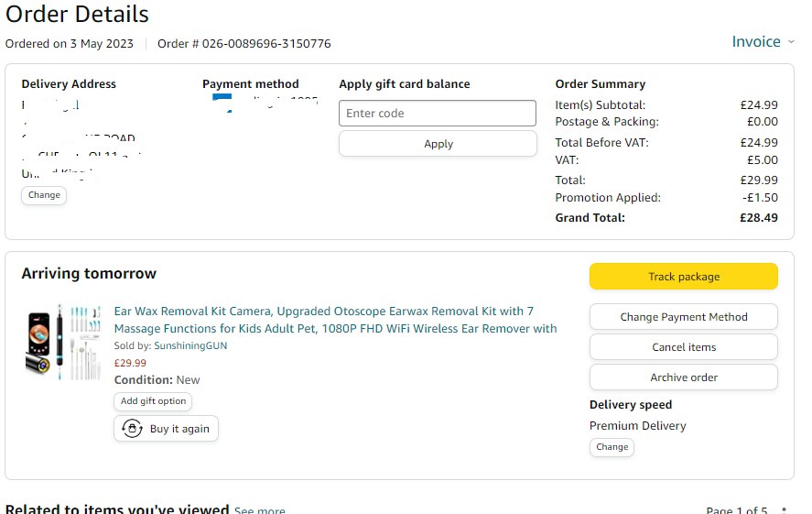The width and height of the screenshot is (812, 514).
Task: Choose Change Payment Method
Action: (683, 317)
